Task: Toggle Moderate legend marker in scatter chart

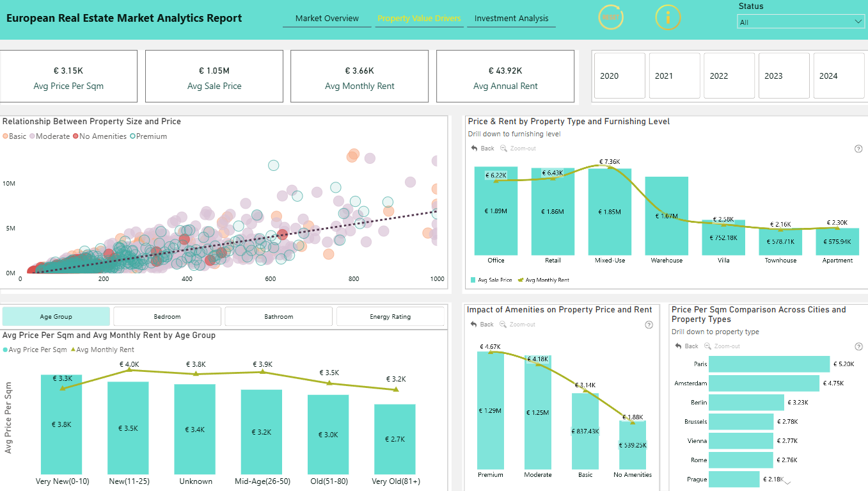Action: point(33,136)
